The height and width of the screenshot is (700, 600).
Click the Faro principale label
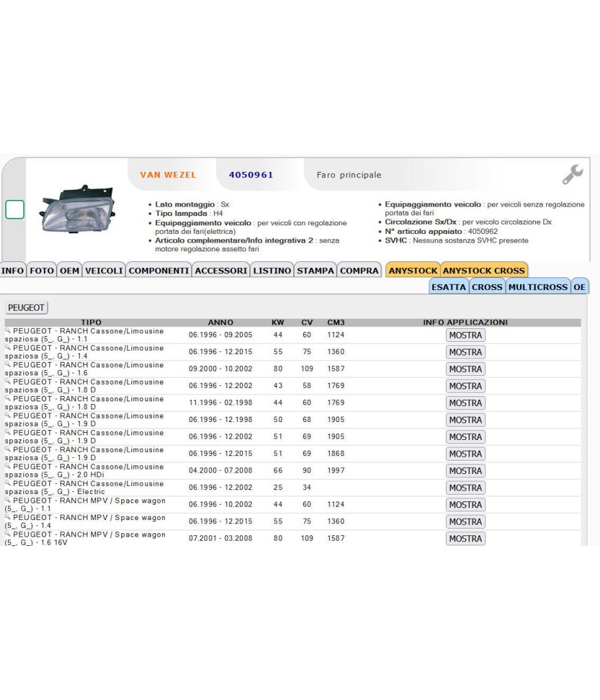(x=349, y=175)
